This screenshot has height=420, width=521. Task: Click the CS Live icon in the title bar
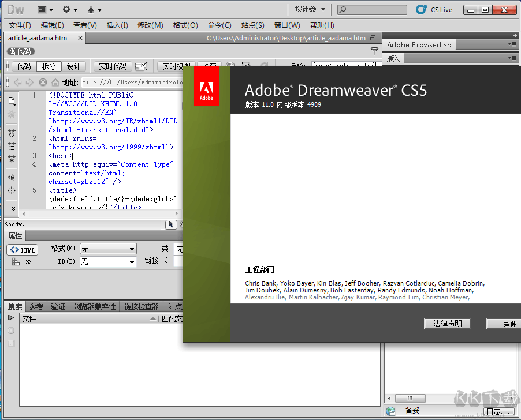tap(422, 9)
